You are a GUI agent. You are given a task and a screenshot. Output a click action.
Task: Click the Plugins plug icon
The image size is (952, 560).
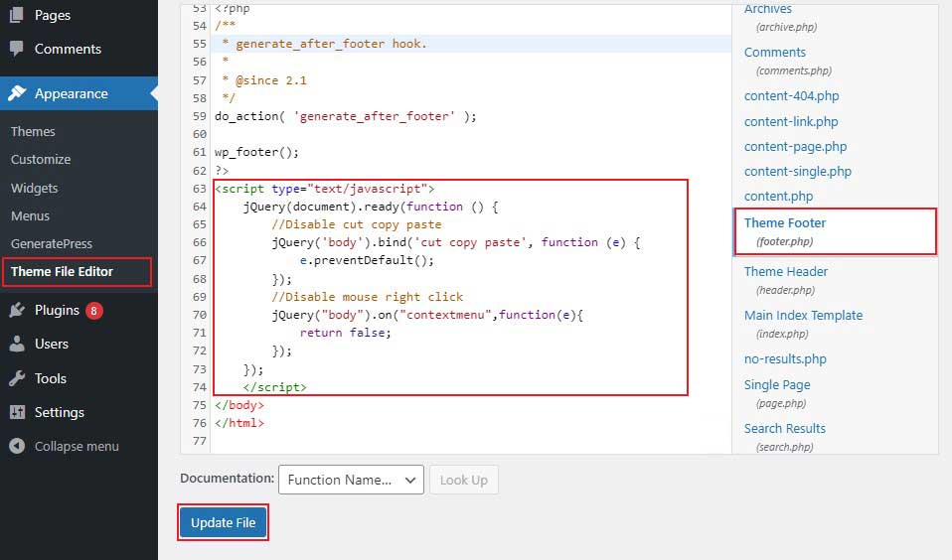[17, 310]
